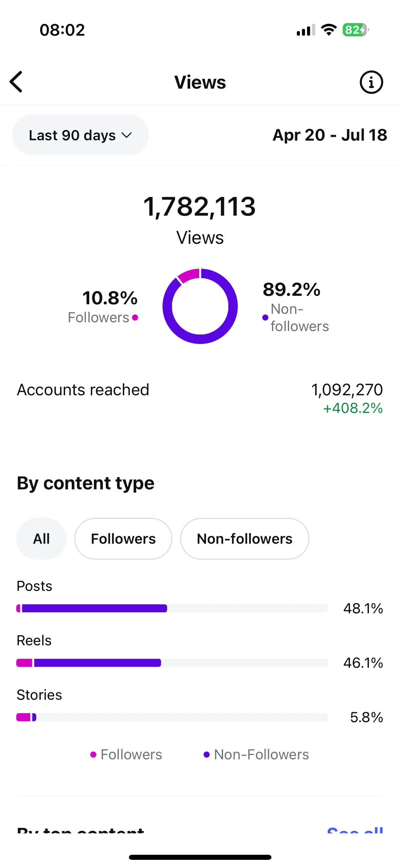Tap the chevron in the date range selector

coord(127,135)
